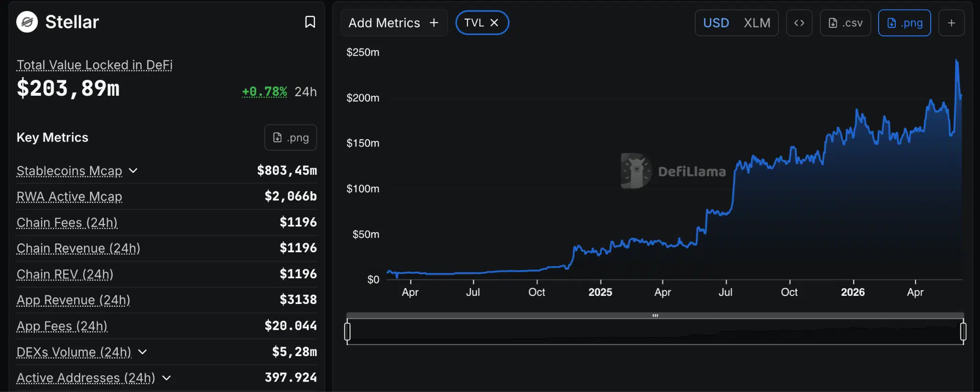The height and width of the screenshot is (392, 980).
Task: Click the Total Value Locked in DeFi label
Action: [95, 65]
